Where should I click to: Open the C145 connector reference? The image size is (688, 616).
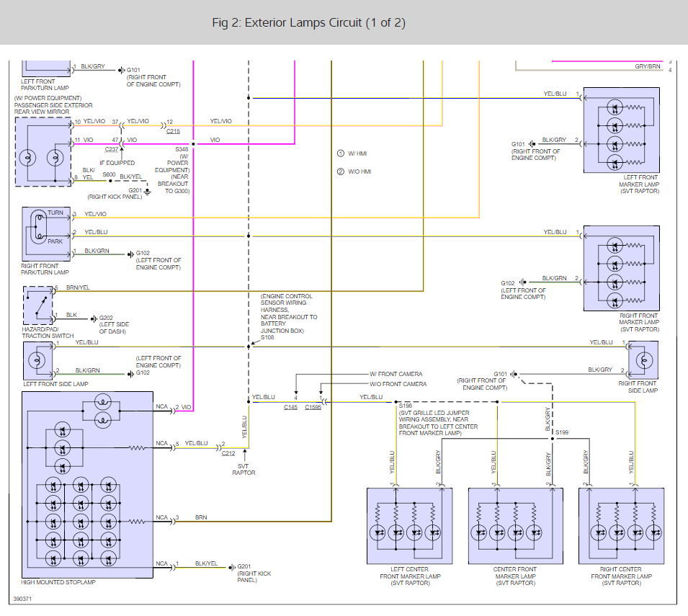coord(290,407)
